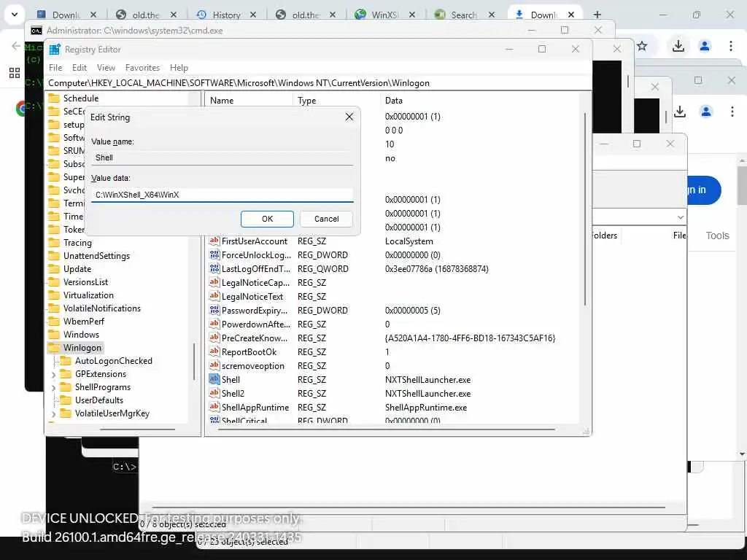This screenshot has width=747, height=560.
Task: Click the ReportBootOk value icon
Action: [x=214, y=351]
